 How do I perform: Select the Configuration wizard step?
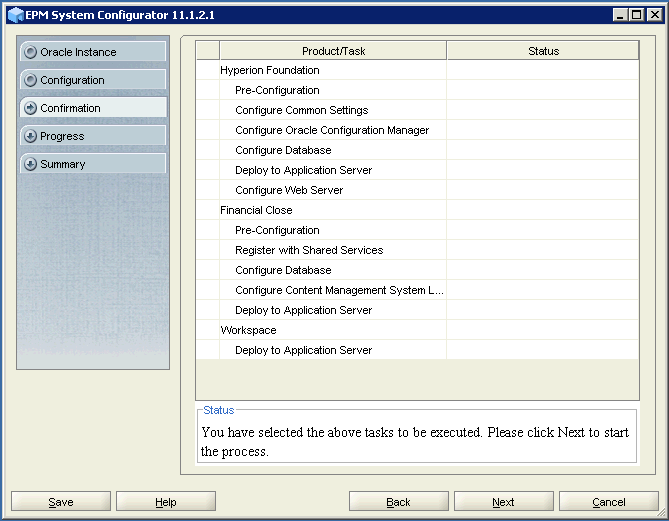point(93,80)
